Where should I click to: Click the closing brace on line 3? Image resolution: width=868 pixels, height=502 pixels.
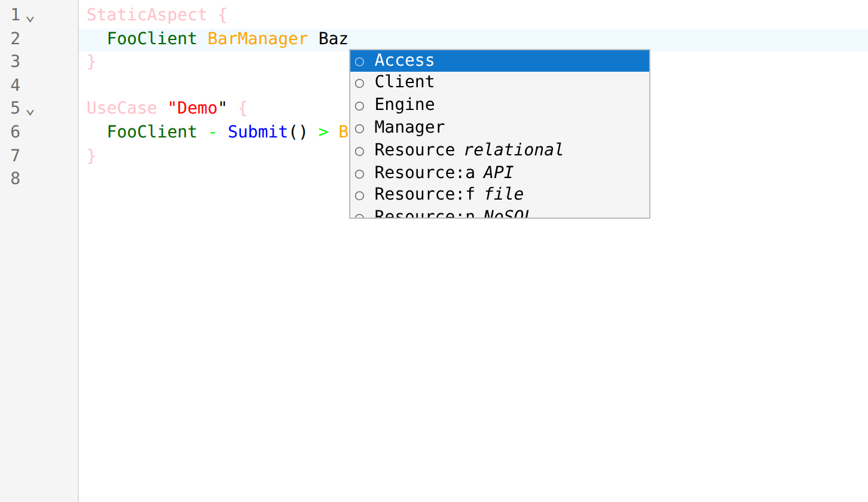pyautogui.click(x=91, y=62)
